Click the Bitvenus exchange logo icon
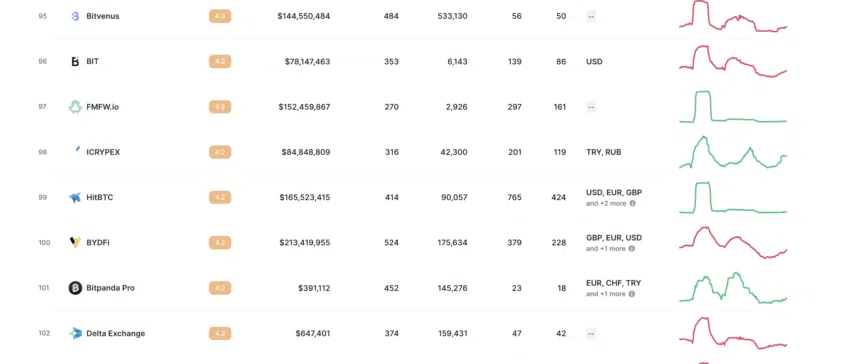Viewport: 850px width, 364px height. pos(75,16)
